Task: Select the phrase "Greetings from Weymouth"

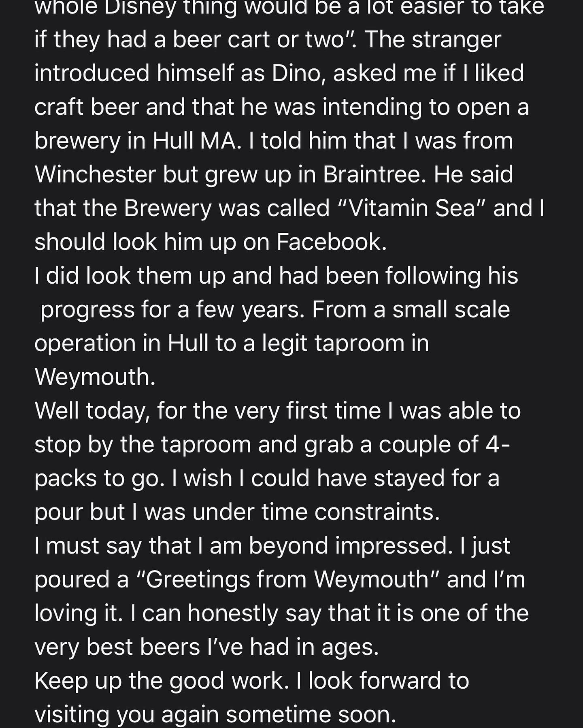Action: (287, 579)
